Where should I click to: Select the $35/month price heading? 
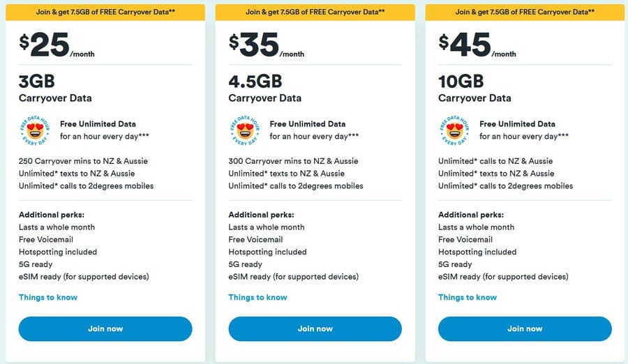[266, 45]
